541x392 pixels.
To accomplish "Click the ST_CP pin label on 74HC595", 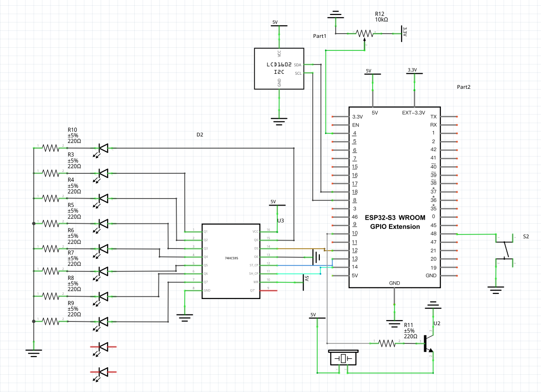I will [253, 265].
